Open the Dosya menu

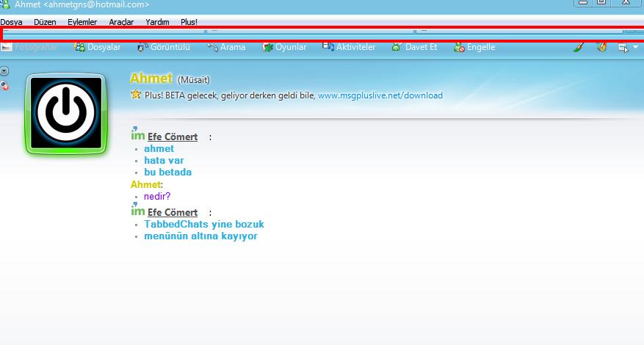tap(11, 22)
